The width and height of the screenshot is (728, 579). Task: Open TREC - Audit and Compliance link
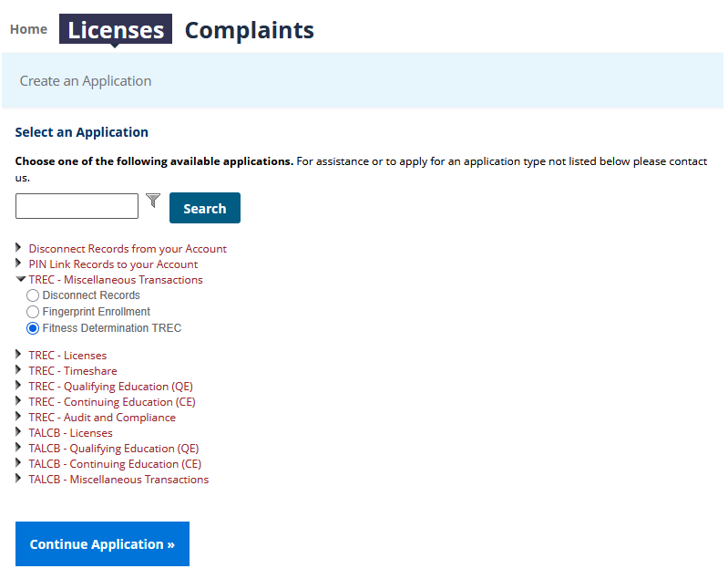[102, 418]
